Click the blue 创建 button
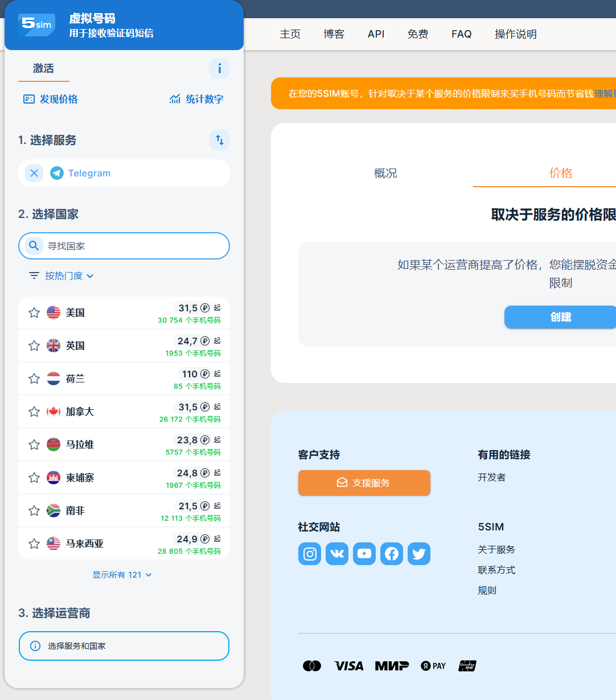Screen dimensions: 616x700 click(x=560, y=317)
